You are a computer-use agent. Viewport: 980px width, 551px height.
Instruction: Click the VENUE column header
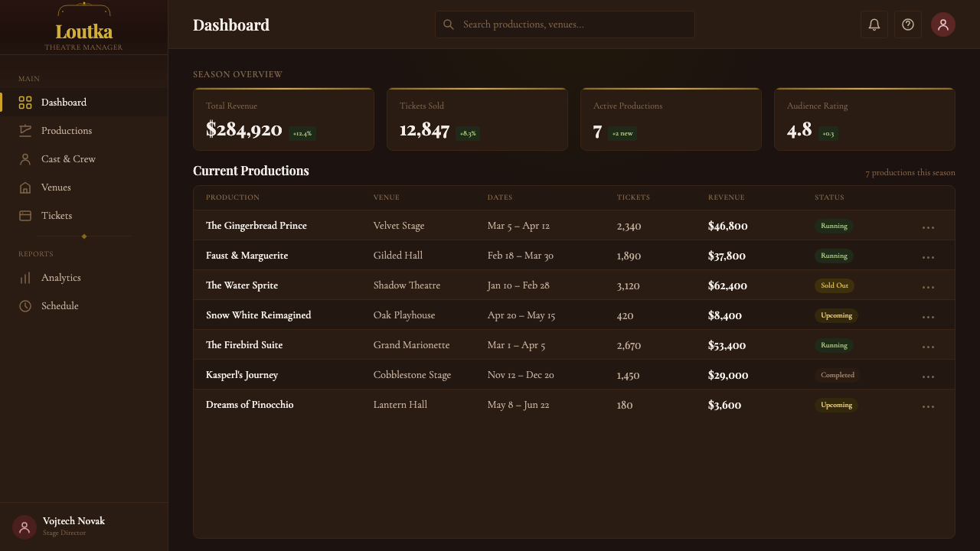pyautogui.click(x=387, y=197)
